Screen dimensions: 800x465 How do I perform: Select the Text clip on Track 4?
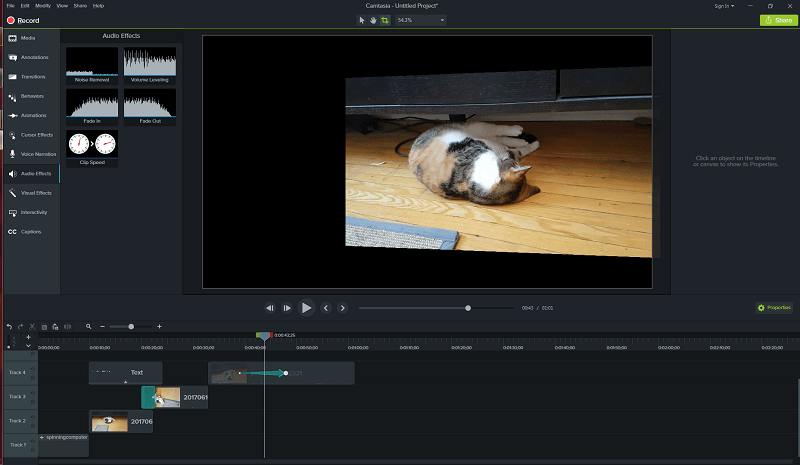126,373
